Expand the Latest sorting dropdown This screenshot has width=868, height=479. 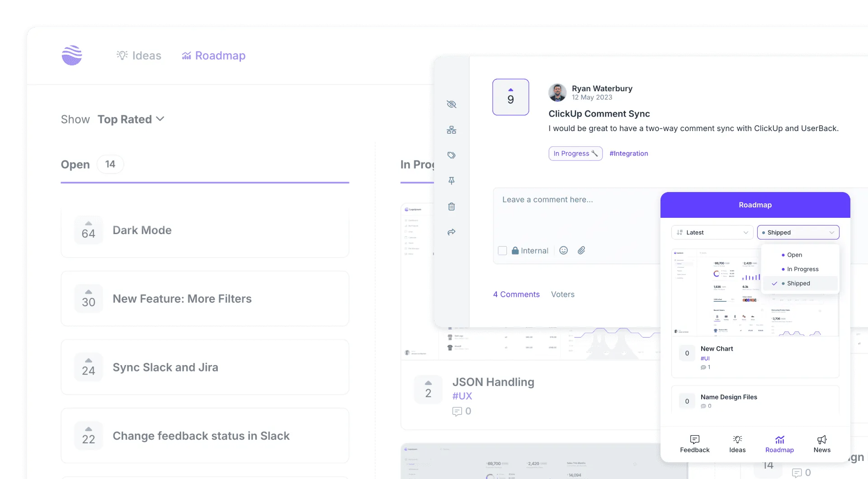click(712, 232)
